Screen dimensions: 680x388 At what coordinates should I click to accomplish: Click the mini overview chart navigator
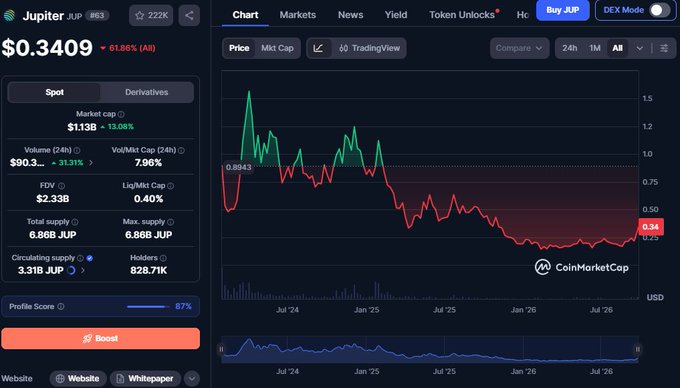point(429,349)
